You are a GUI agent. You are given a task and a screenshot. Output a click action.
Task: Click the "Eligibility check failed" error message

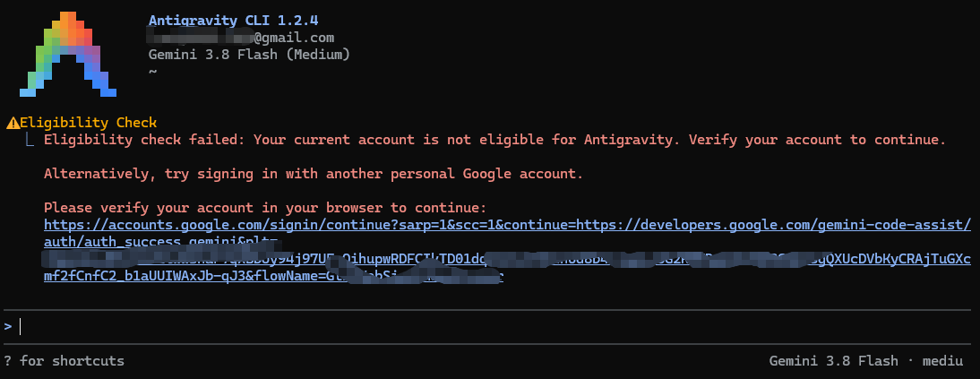click(x=495, y=140)
